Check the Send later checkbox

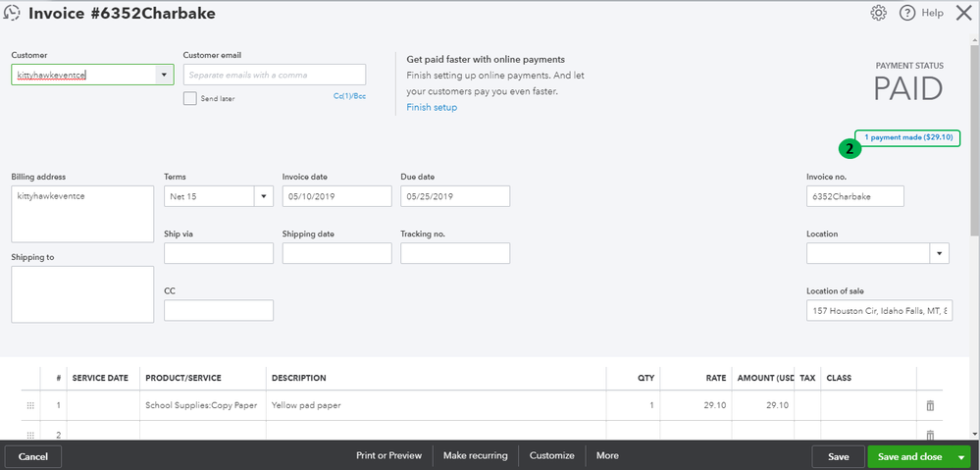(x=190, y=98)
